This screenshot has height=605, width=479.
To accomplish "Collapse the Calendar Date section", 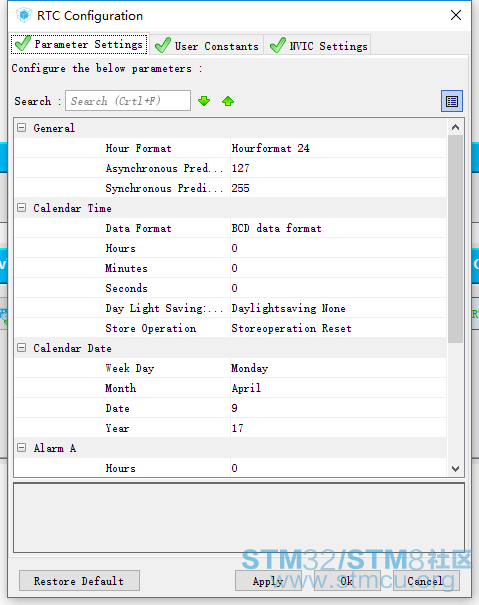I will click(x=22, y=348).
